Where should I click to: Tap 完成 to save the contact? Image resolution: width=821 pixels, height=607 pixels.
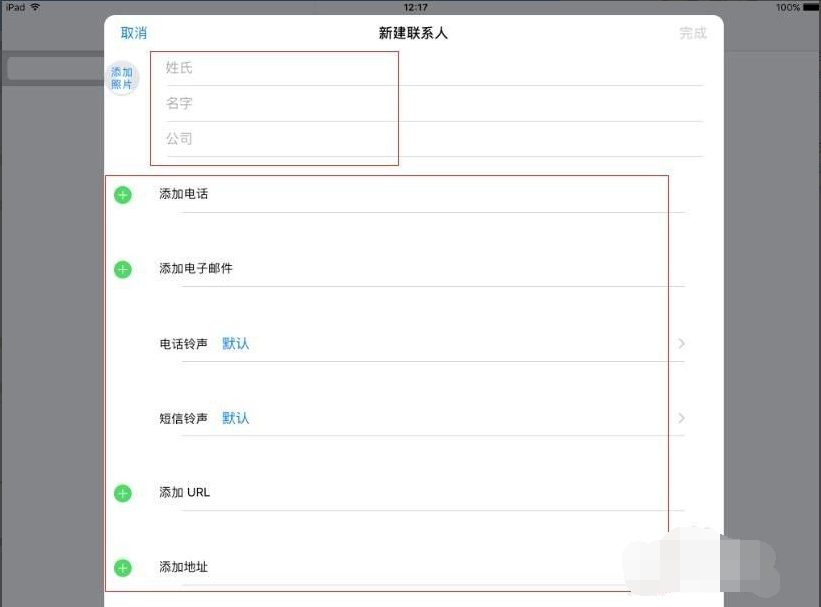693,32
